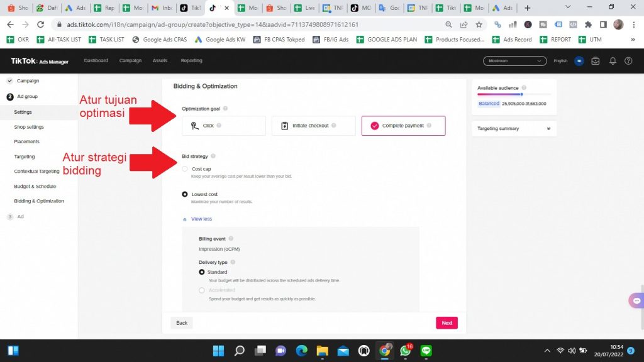Open the notifications bell icon
Screen dimensions: 644x362
613,61
